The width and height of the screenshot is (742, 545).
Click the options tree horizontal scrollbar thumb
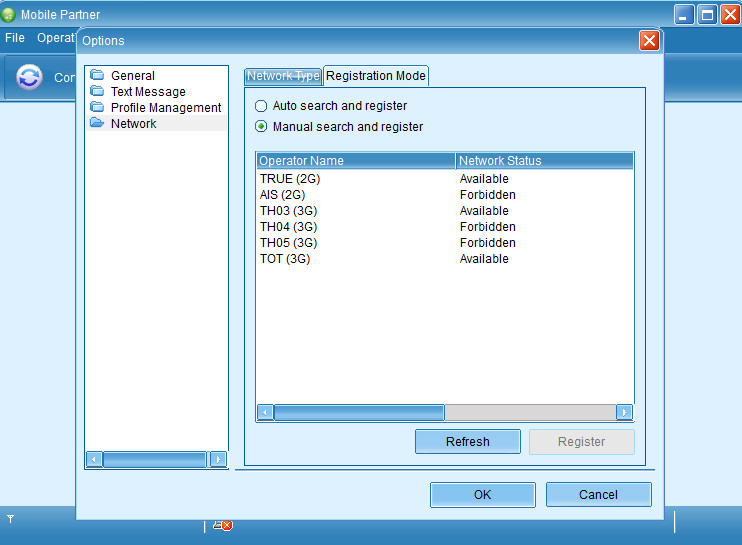pos(155,459)
